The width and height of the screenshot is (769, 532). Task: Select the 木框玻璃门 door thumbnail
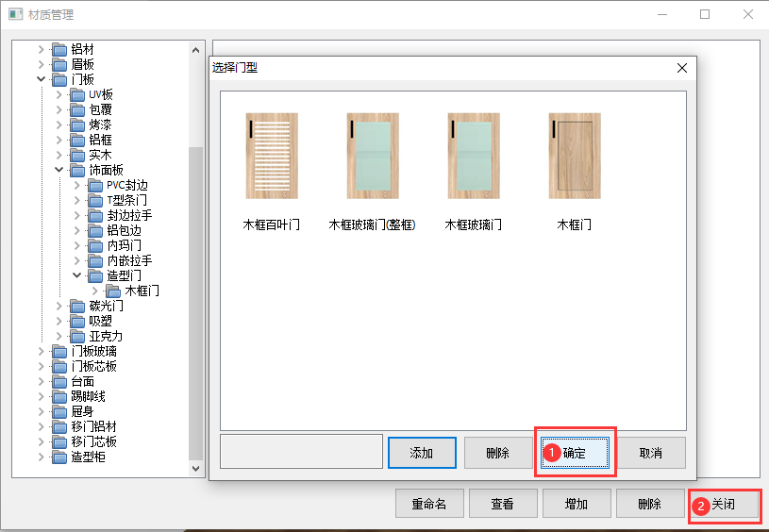pyautogui.click(x=474, y=156)
